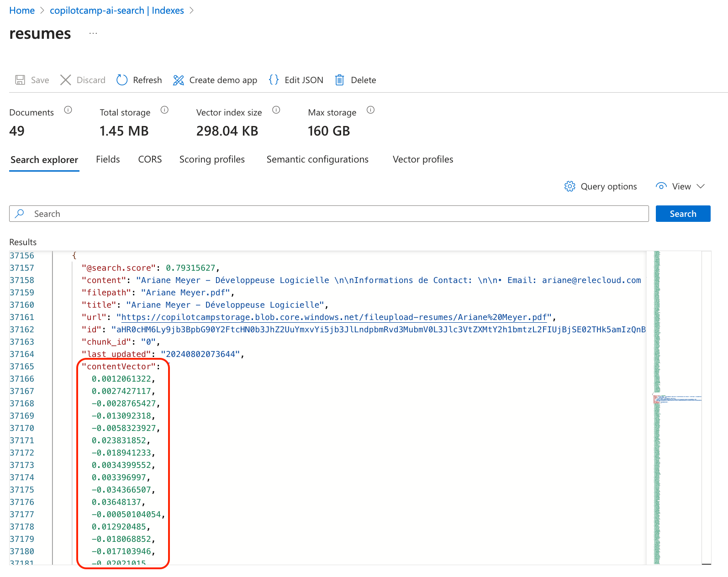Click vector value 0.023831852

tap(119, 441)
